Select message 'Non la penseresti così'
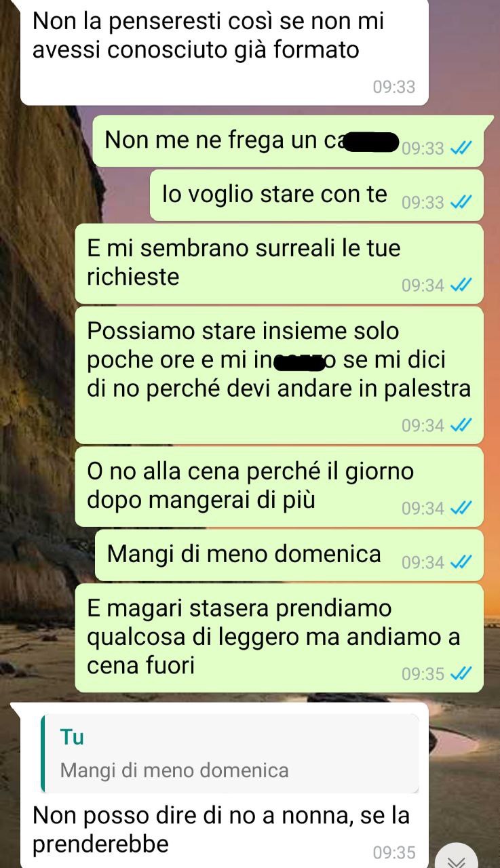 (x=225, y=51)
